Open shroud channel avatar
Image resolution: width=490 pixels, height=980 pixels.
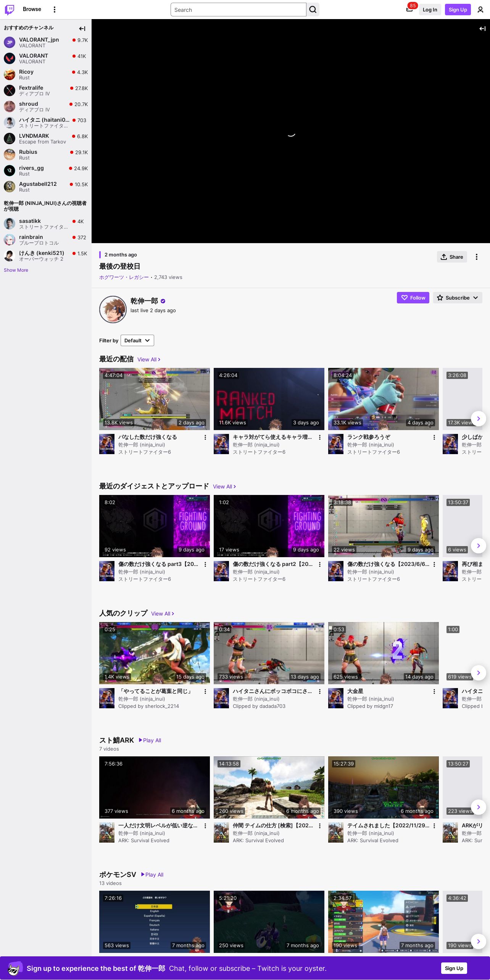[x=10, y=106]
